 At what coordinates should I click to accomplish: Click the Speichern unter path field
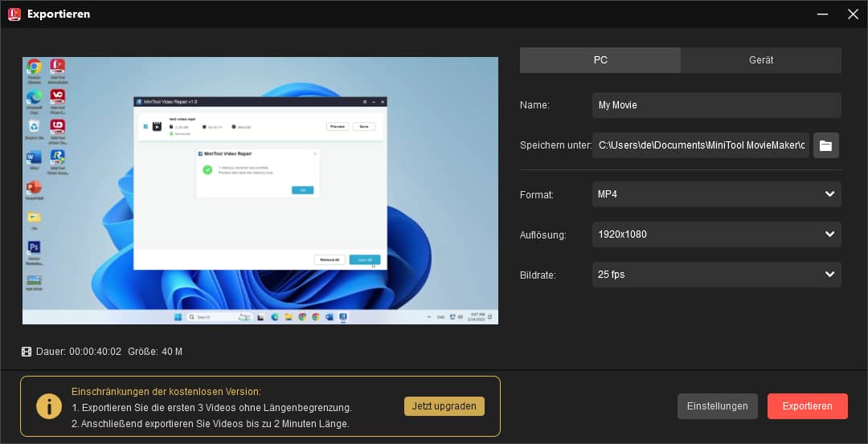click(700, 145)
